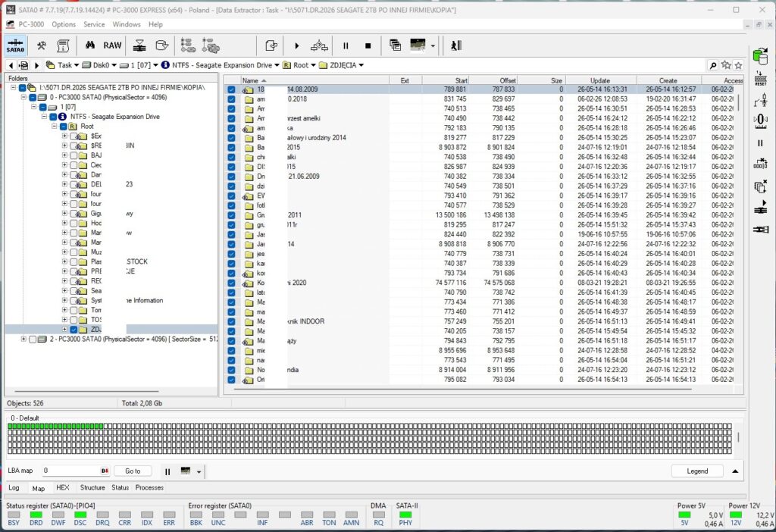This screenshot has height=532, width=776.
Task: Select the cell showing 26-05-14 16:13:31
Action: pos(602,89)
